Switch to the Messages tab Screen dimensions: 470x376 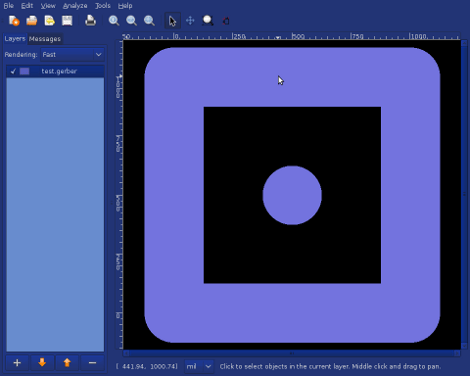(45, 39)
